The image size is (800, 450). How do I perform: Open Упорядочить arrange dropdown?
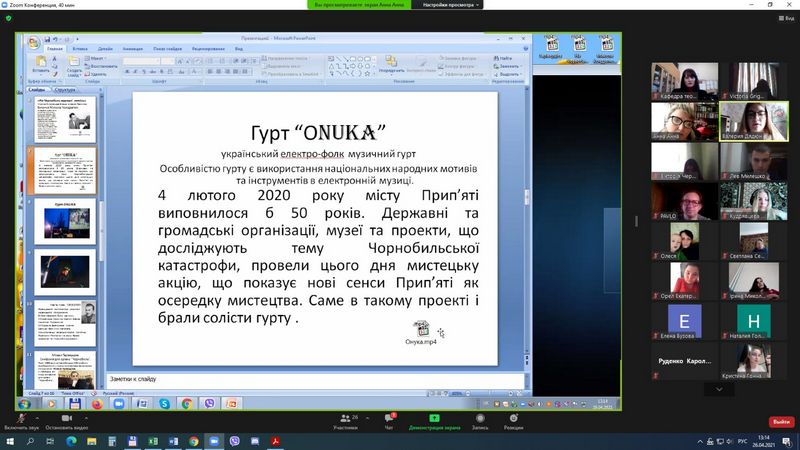point(391,65)
